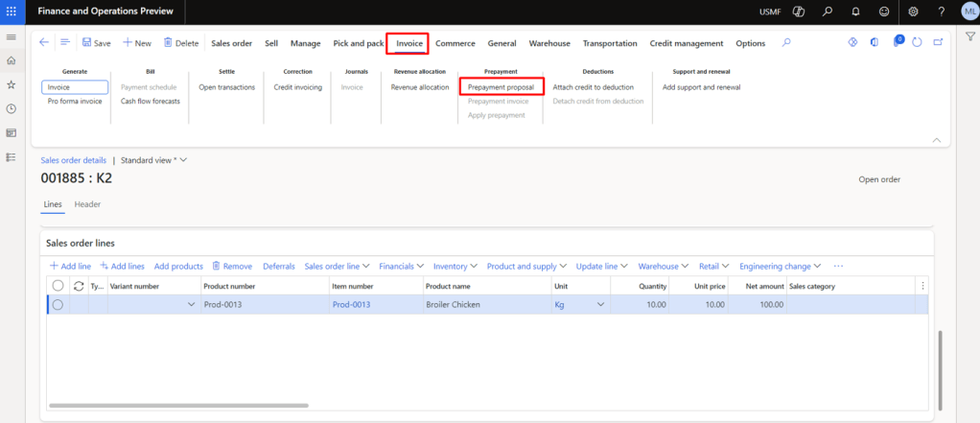Click the back arrow icon
Viewport: 980px width, 423px height.
click(x=44, y=43)
